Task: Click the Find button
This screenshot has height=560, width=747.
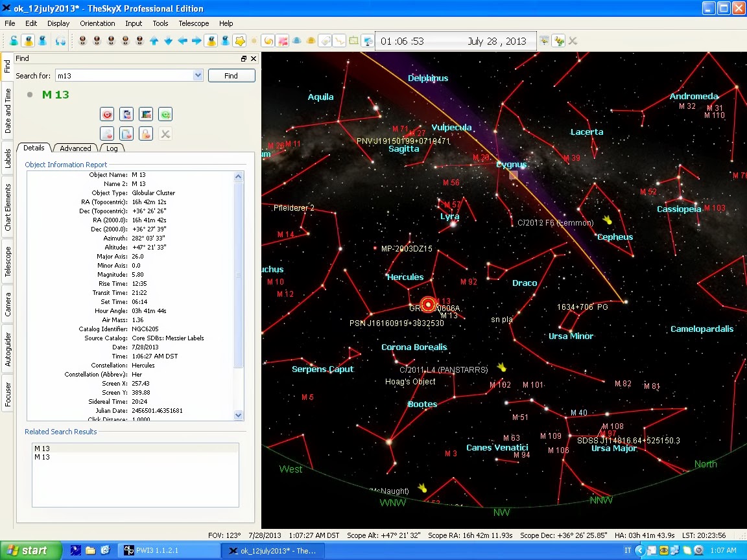Action: (x=231, y=76)
